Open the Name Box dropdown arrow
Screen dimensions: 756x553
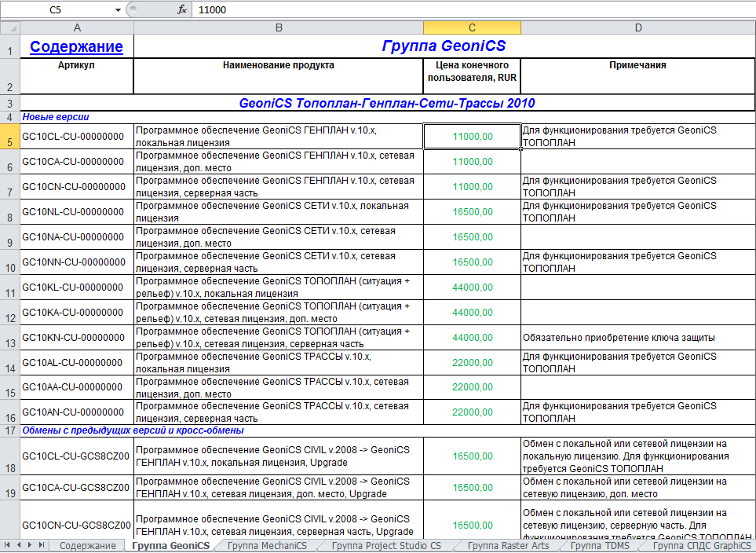coord(118,9)
